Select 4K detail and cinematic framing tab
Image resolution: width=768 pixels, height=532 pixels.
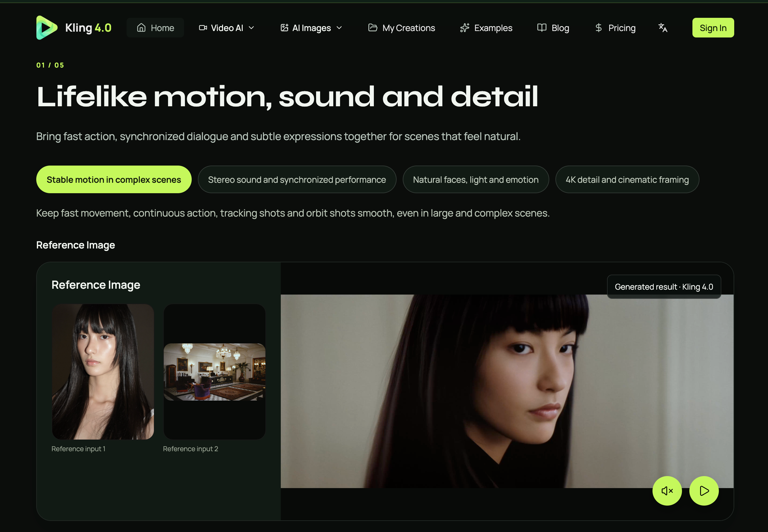[627, 179]
